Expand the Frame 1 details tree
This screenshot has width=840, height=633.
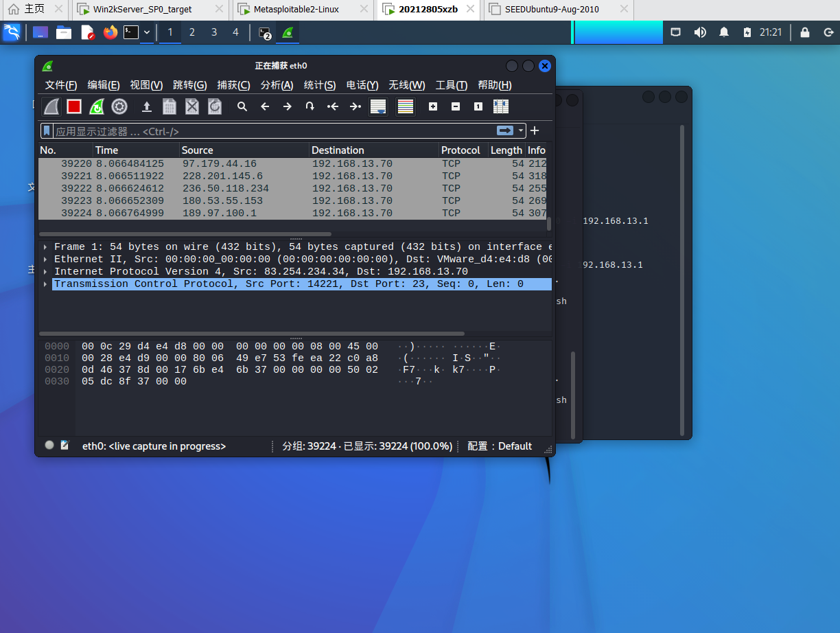(46, 246)
